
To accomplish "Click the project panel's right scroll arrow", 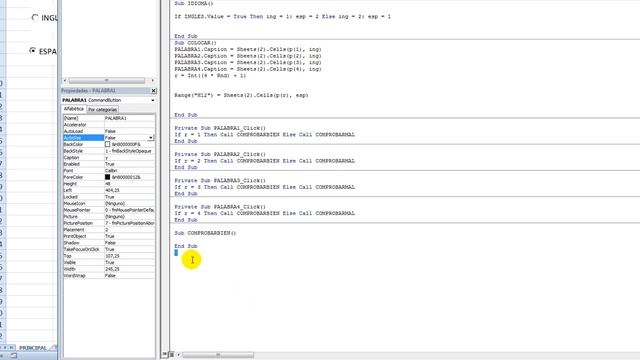I will [153, 80].
